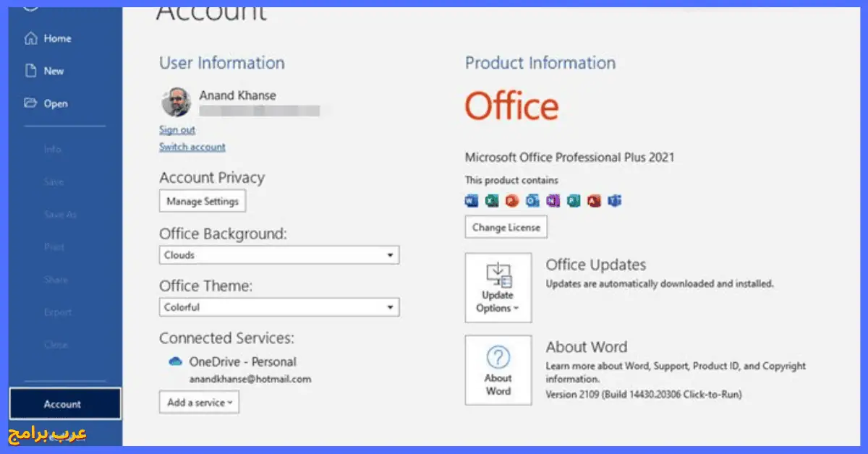Click the Office Updates heading
868x454 pixels.
pos(596,265)
